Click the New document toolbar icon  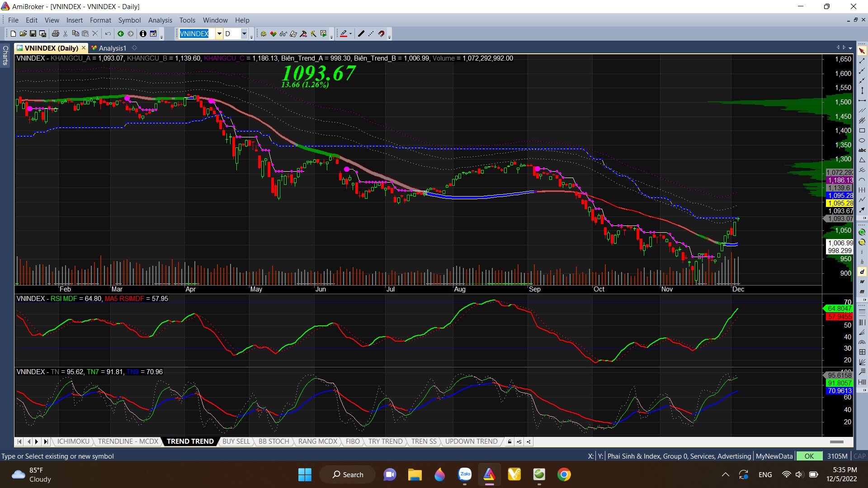pyautogui.click(x=13, y=33)
